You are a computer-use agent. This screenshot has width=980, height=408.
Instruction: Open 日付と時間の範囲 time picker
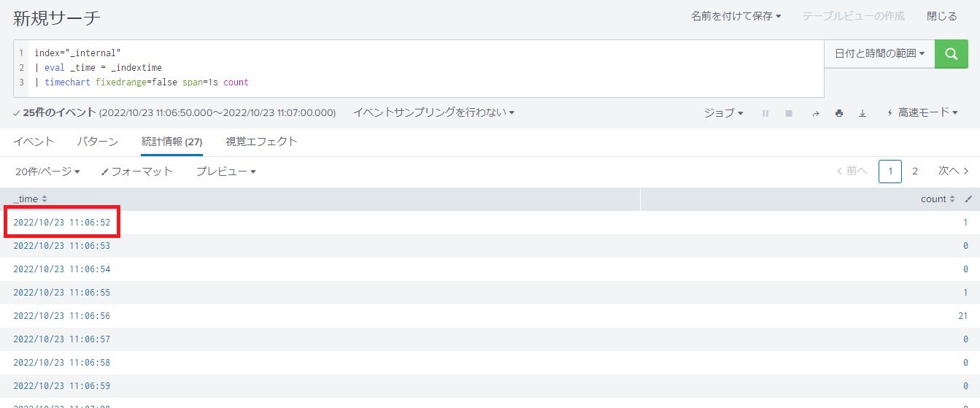pos(880,54)
